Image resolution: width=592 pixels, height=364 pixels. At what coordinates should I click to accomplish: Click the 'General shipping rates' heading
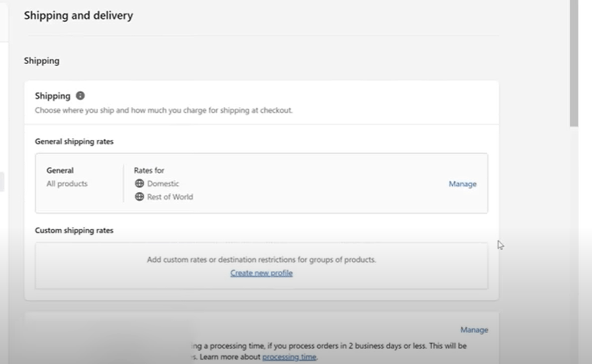[74, 141]
